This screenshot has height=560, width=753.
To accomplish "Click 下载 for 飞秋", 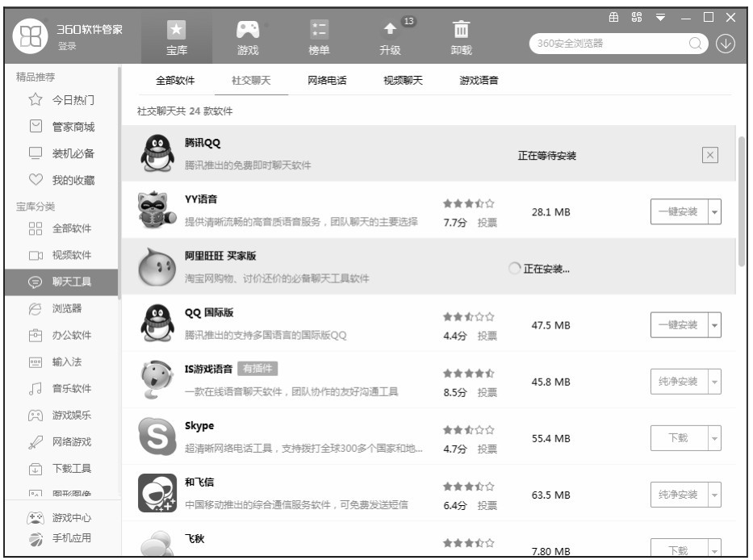I will pos(679,549).
